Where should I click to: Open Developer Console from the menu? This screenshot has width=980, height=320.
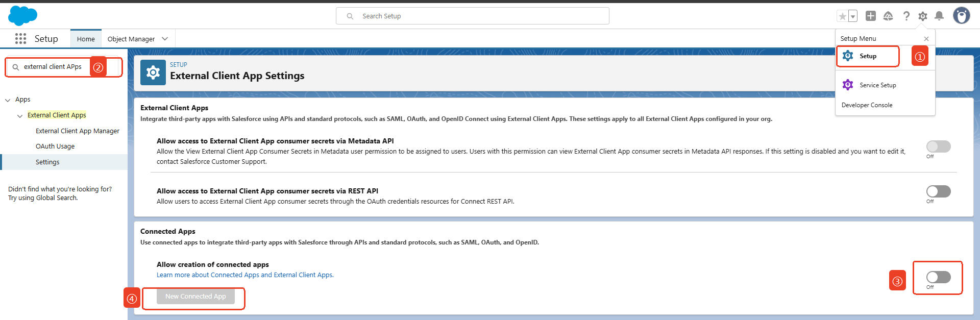coord(867,105)
